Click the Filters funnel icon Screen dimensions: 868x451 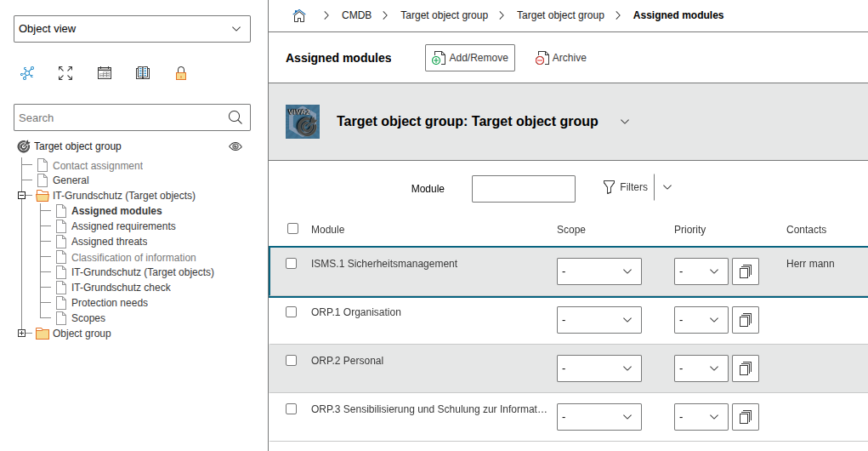[609, 187]
